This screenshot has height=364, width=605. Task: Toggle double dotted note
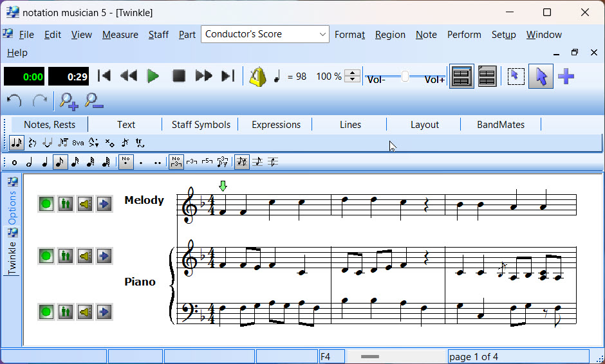(x=158, y=163)
